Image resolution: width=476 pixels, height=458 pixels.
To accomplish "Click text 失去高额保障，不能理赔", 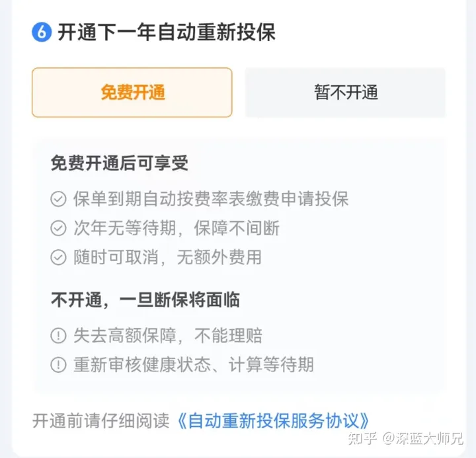I will click(x=168, y=335).
